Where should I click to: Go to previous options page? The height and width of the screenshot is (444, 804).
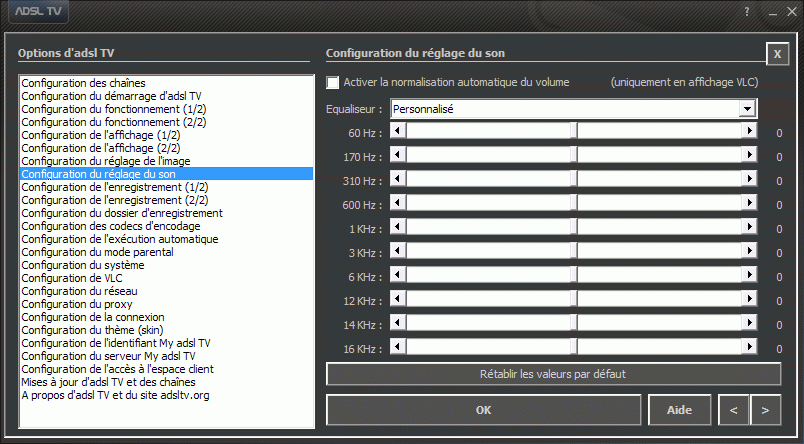(734, 410)
